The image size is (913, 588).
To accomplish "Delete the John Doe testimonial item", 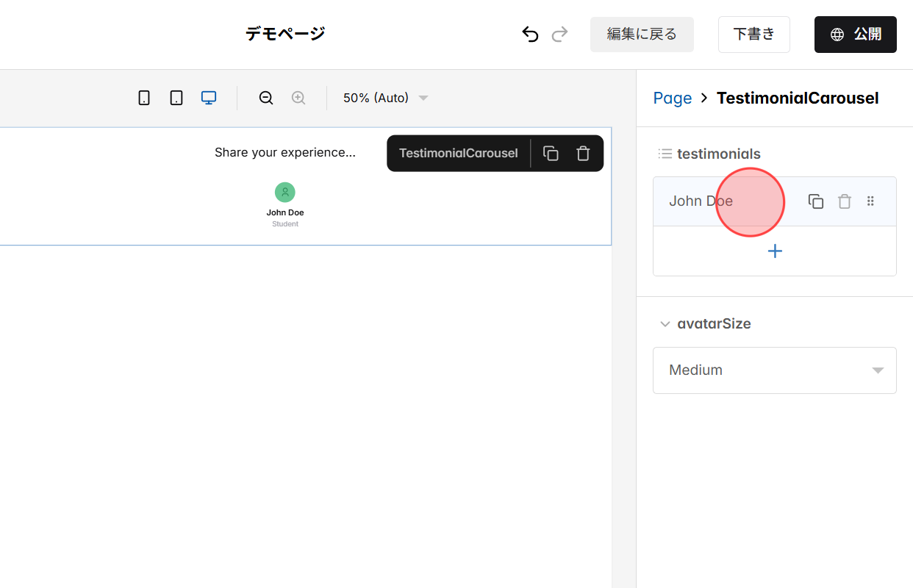I will click(x=844, y=201).
